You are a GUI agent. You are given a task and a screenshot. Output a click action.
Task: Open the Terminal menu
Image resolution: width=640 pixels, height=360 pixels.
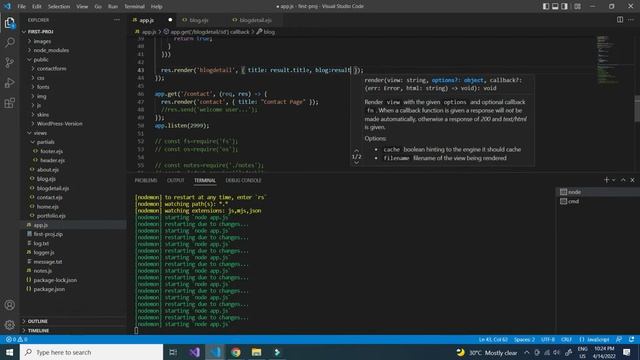point(134,7)
